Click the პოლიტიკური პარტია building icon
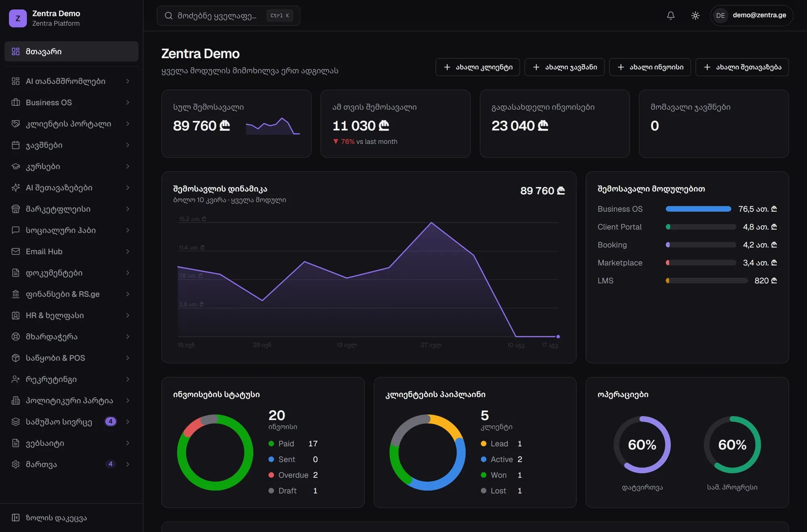The height and width of the screenshot is (532, 807). coord(16,401)
